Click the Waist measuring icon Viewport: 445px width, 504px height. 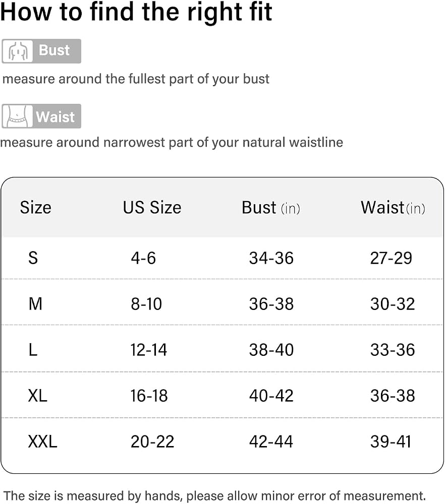tap(18, 116)
